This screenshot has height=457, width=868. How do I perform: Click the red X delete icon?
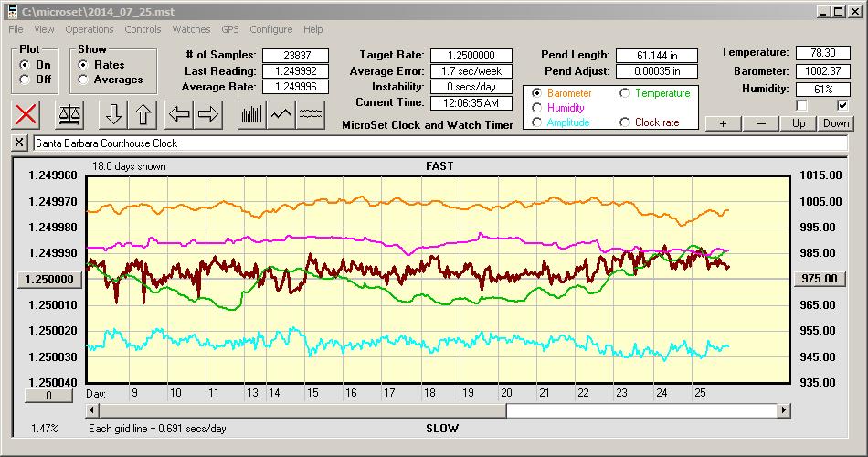[x=26, y=114]
